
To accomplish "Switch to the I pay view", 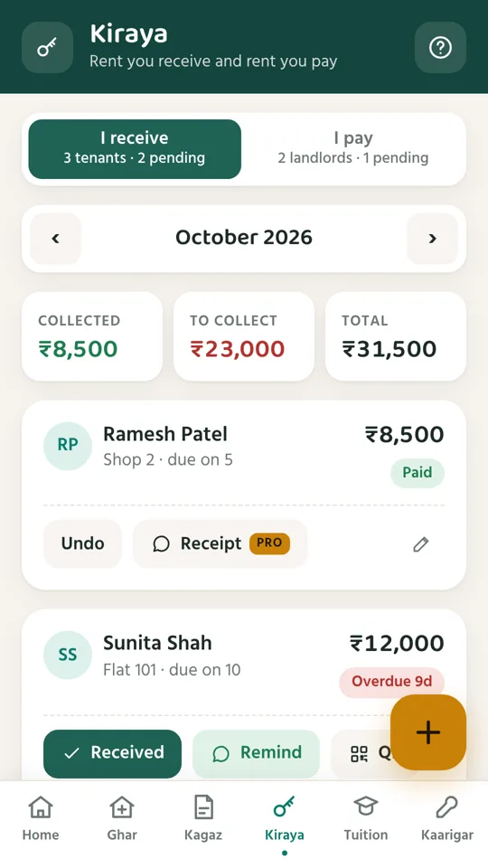I will point(353,149).
